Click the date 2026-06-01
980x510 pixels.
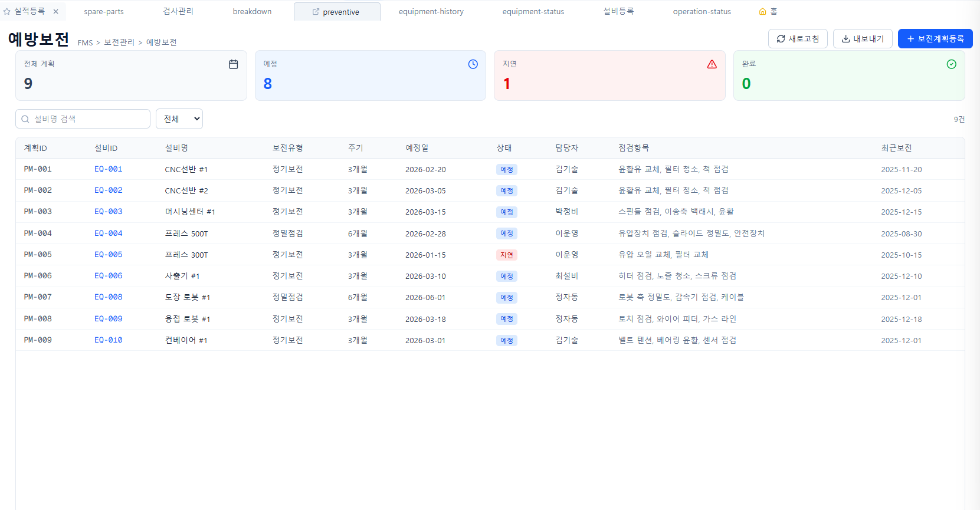[x=425, y=297]
